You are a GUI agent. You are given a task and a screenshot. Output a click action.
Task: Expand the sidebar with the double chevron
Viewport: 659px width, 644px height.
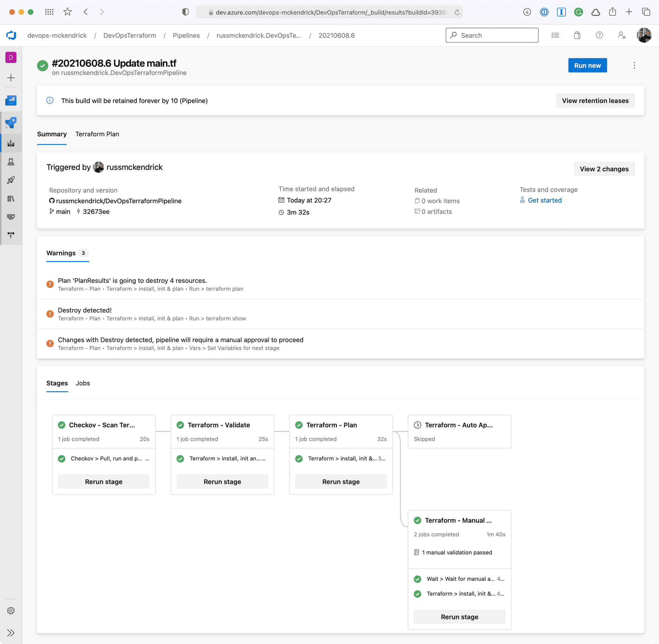click(11, 633)
